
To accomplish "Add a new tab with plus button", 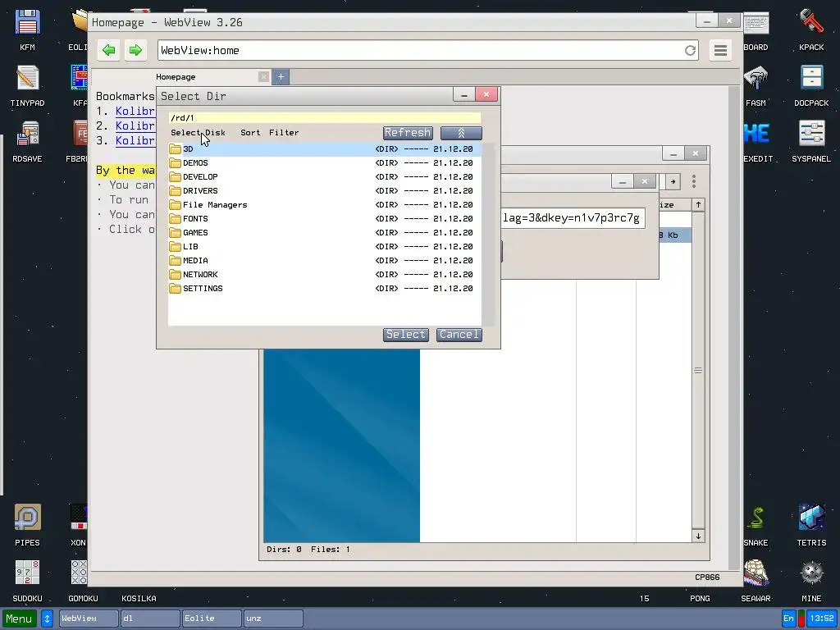I will pyautogui.click(x=281, y=76).
